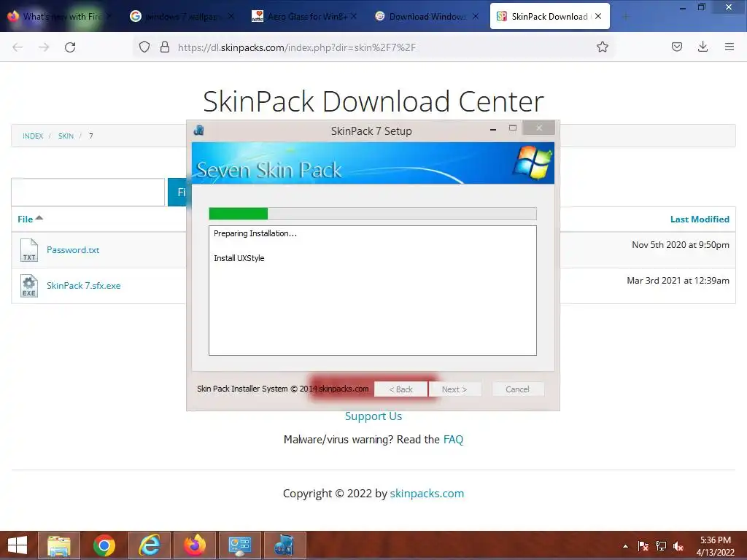Close the Aero Glass for Win8+ tab

point(354,16)
